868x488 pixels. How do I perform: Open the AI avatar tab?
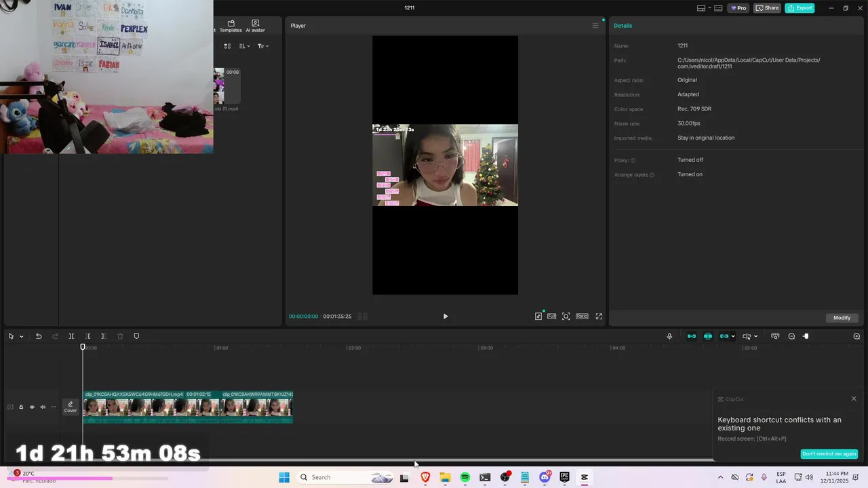click(255, 26)
